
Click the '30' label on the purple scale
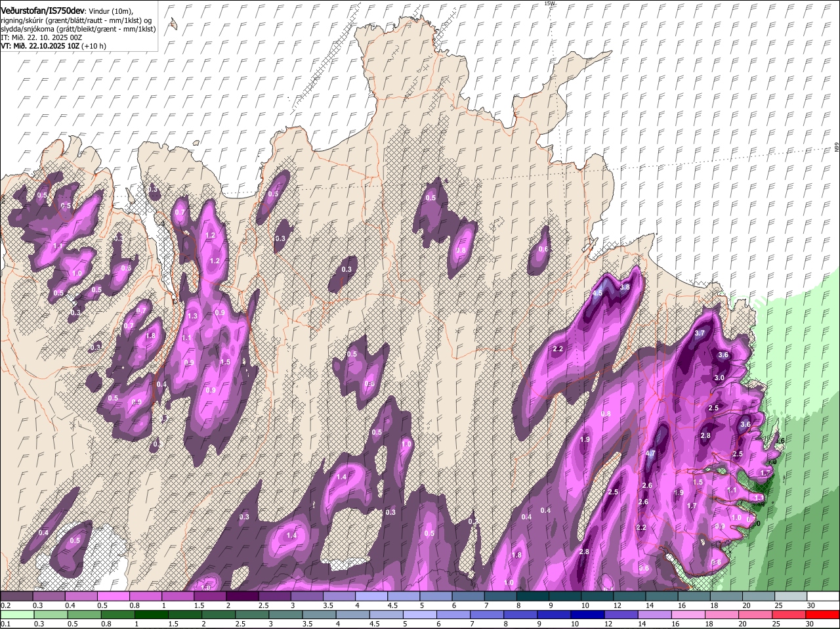point(811,605)
